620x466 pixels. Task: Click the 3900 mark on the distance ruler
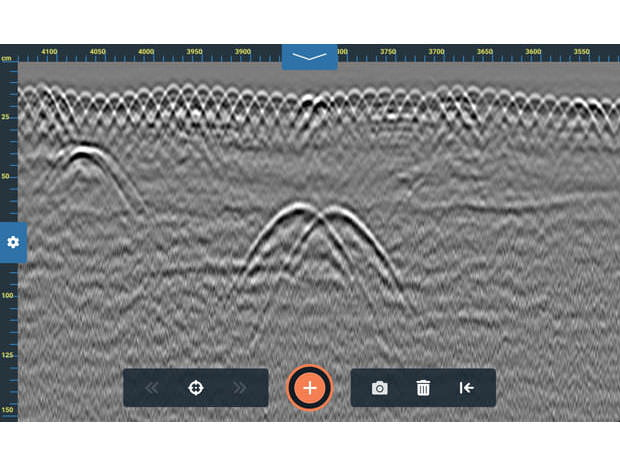243,51
